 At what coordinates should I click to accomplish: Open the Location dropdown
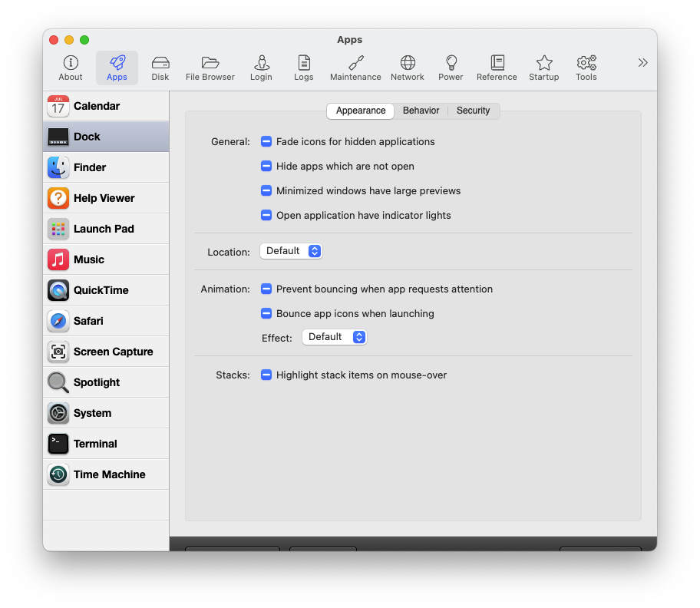click(x=291, y=251)
